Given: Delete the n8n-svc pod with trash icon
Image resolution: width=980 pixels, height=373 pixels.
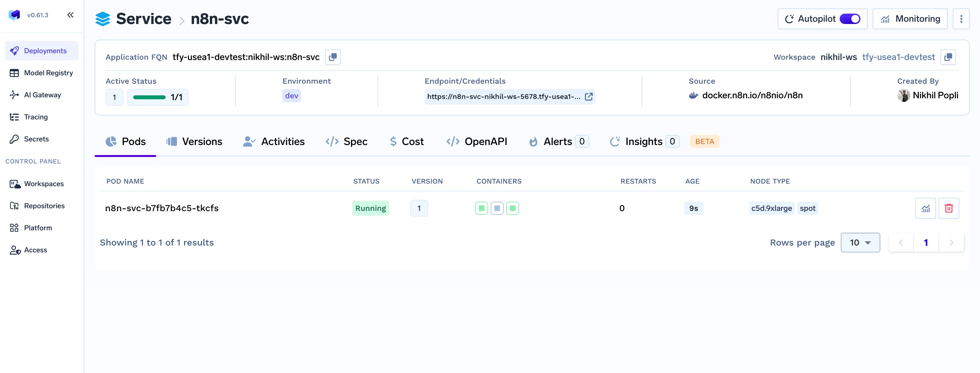Looking at the screenshot, I should tap(949, 208).
